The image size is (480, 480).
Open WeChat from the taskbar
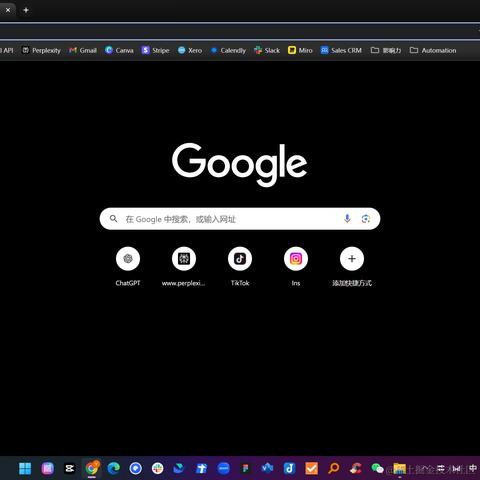click(377, 468)
